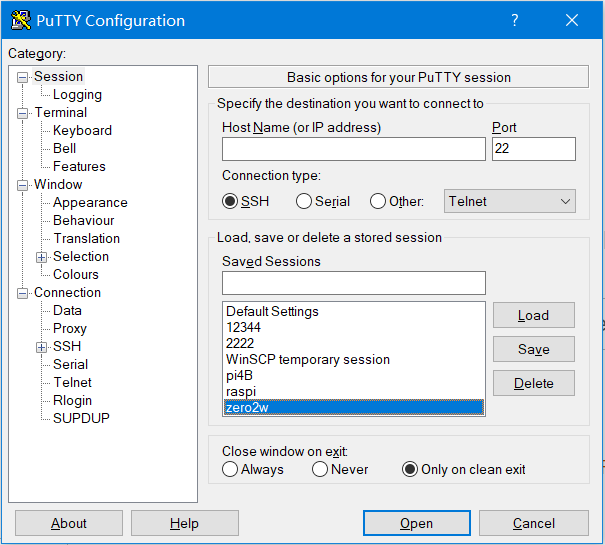
Task: Open the Selection settings category
Action: point(81,256)
